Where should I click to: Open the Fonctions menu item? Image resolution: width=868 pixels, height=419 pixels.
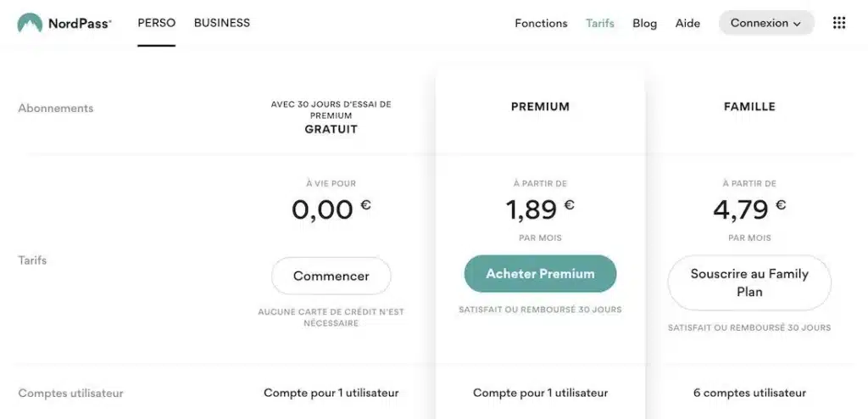[541, 23]
